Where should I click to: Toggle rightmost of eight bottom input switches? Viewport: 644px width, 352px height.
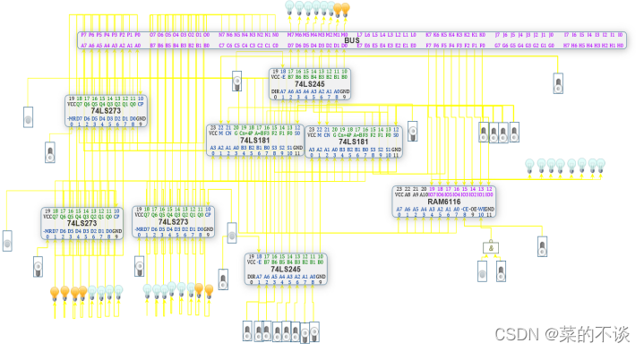[x=314, y=332]
